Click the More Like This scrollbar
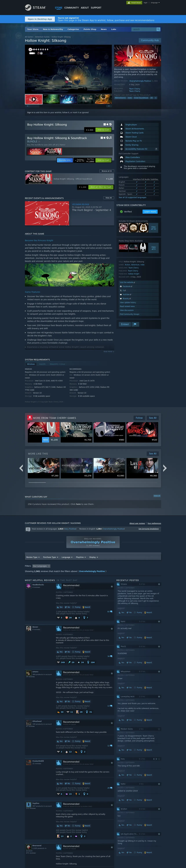186x868 pixels. pyautogui.click(x=93, y=482)
